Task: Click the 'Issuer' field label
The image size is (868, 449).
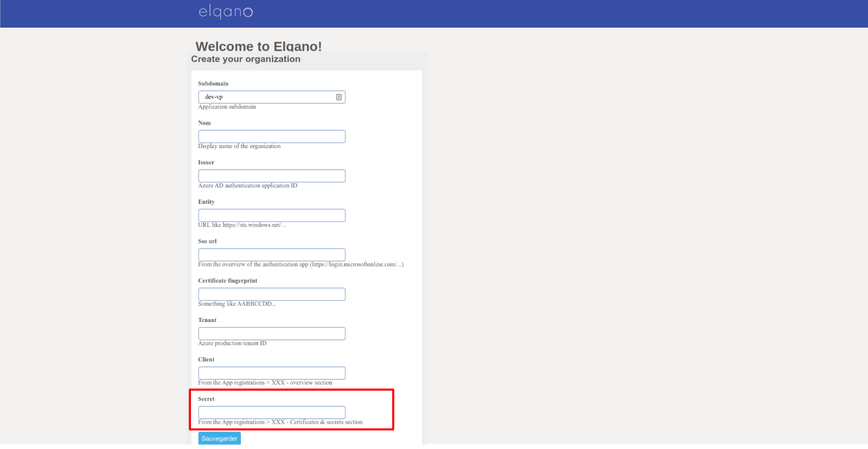Action: pos(206,162)
